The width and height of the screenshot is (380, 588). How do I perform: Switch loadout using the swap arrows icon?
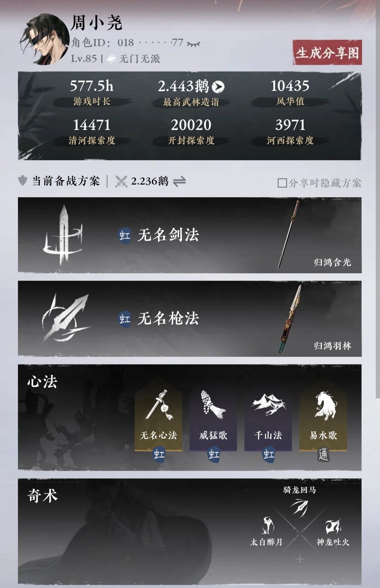coord(179,181)
